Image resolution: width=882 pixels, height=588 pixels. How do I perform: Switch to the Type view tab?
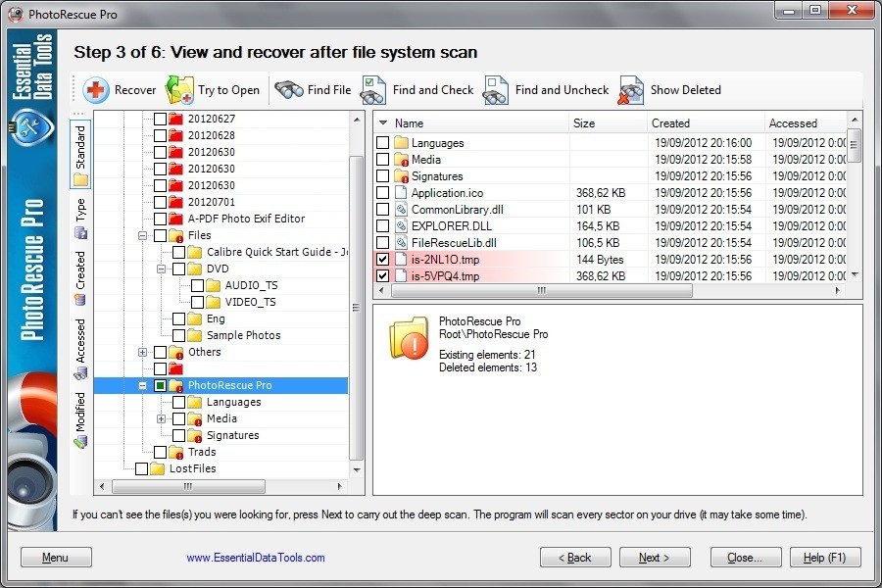tap(80, 219)
